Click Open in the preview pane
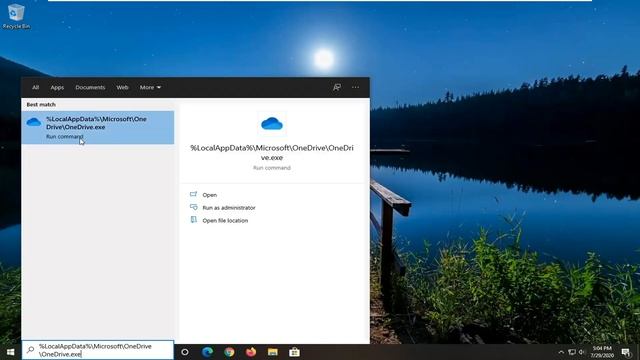Screen dimensions: 640x360 click(x=210, y=195)
